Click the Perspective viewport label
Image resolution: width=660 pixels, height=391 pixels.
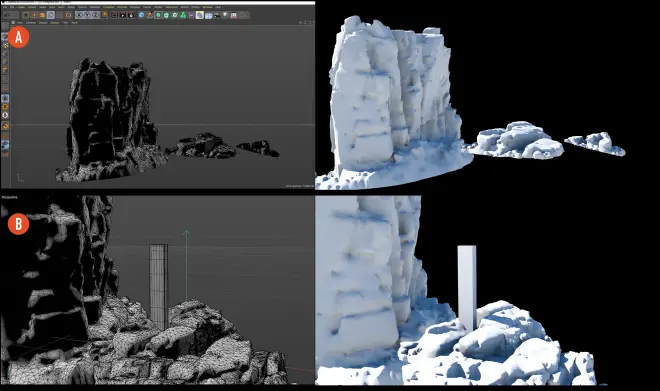(x=8, y=197)
